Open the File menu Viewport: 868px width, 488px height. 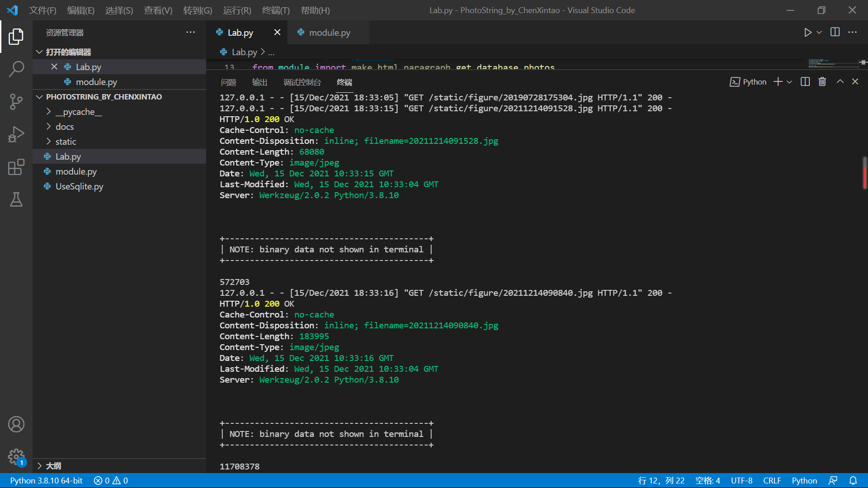point(42,10)
